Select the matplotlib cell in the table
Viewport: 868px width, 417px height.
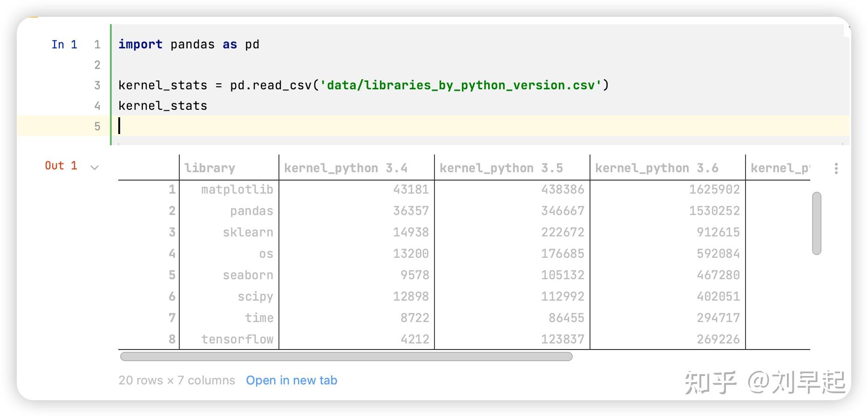[237, 189]
